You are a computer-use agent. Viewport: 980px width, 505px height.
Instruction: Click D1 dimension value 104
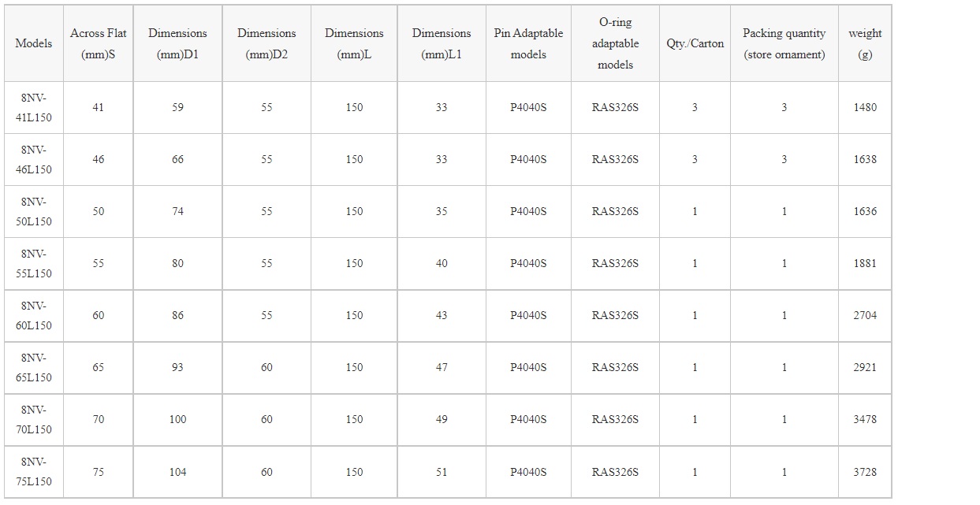177,472
